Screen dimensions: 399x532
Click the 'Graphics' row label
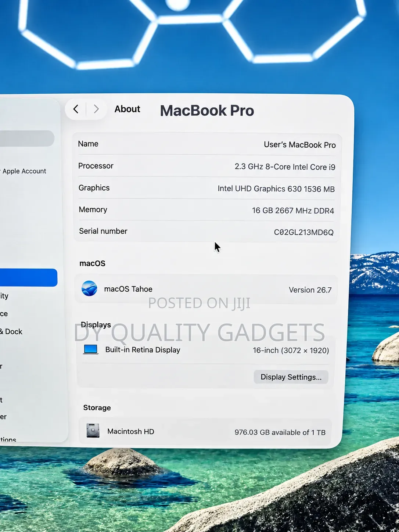pos(94,188)
